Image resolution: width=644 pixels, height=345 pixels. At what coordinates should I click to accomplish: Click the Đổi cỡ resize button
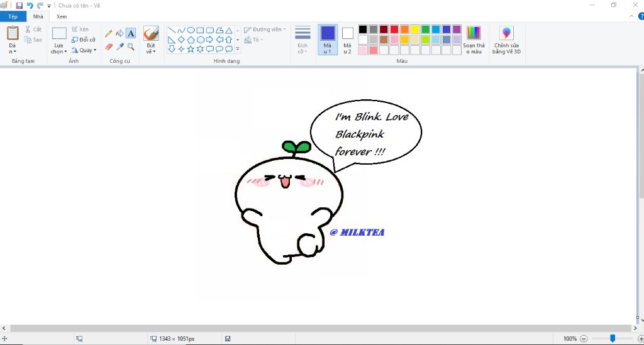point(84,40)
